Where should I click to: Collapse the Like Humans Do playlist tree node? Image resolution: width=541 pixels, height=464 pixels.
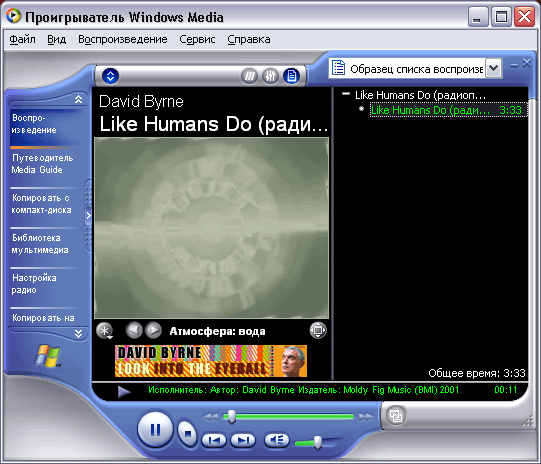coord(346,94)
